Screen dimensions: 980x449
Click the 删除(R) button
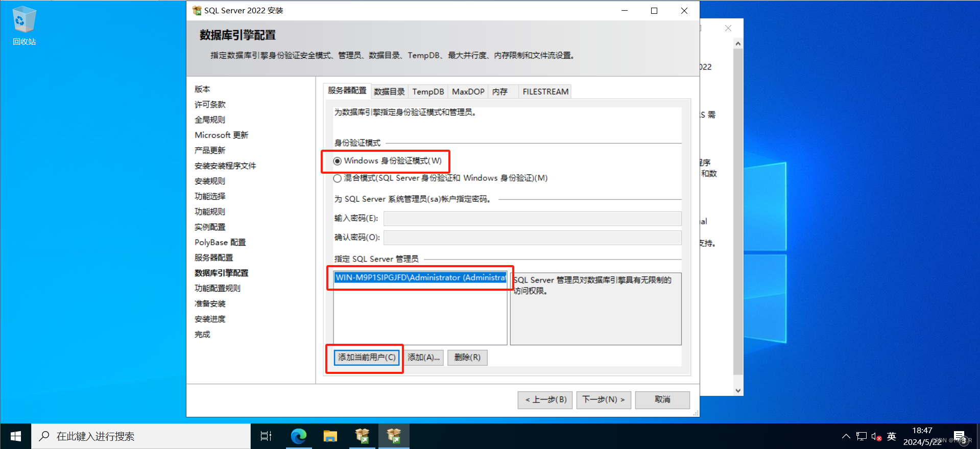coord(467,358)
